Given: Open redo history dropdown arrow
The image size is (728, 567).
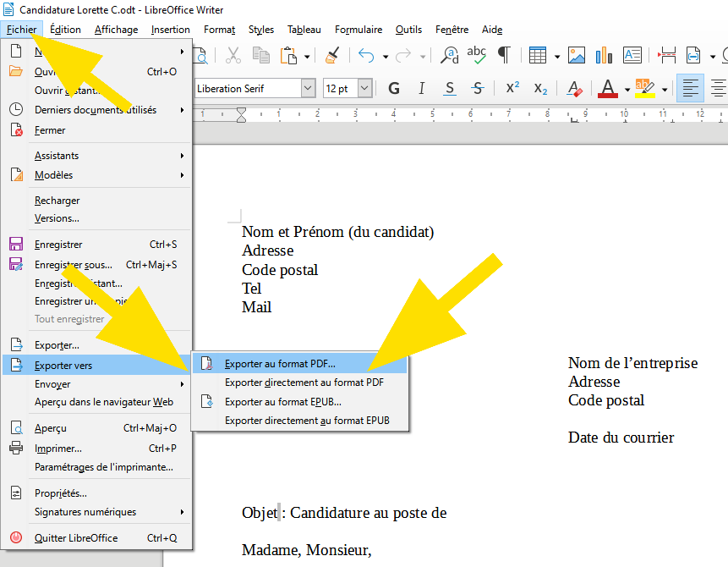Looking at the screenshot, I should [x=423, y=57].
